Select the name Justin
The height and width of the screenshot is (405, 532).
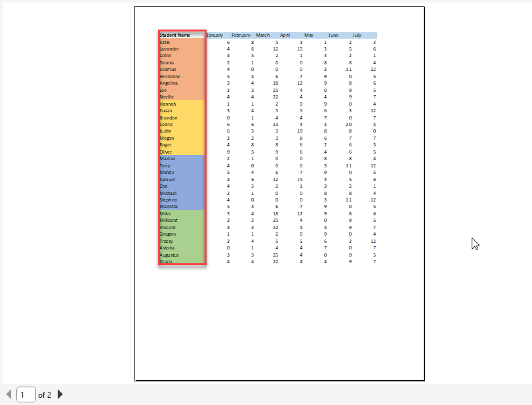(x=165, y=131)
